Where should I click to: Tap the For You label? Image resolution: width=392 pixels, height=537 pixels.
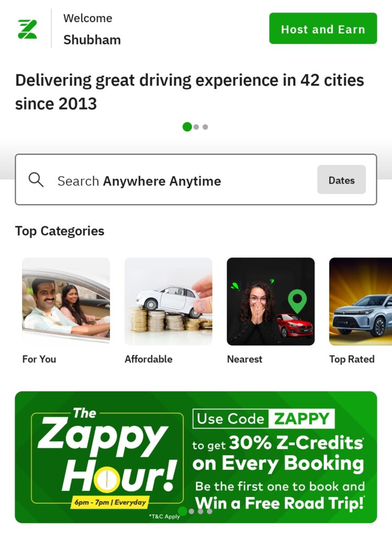(x=39, y=359)
